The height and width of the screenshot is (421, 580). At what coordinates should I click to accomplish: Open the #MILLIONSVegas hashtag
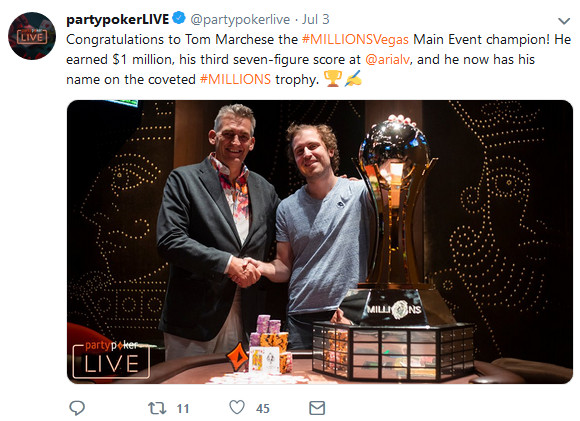[355, 40]
